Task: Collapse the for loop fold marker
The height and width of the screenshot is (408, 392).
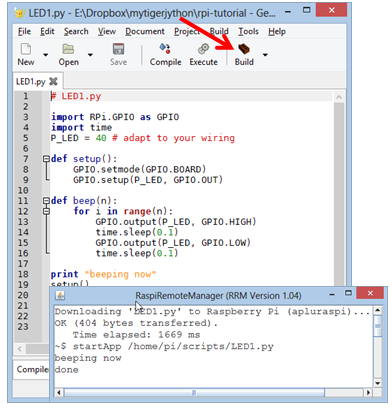Action: pyautogui.click(x=46, y=211)
